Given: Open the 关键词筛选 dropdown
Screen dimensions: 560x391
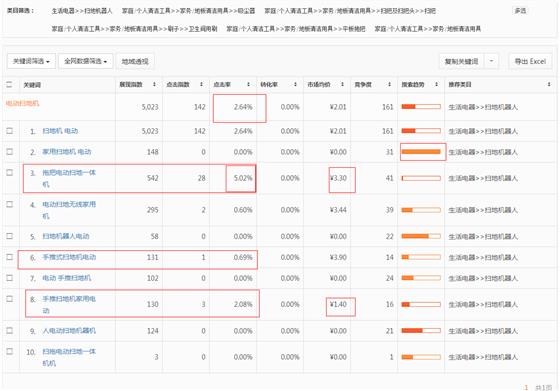Looking at the screenshot, I should point(31,61).
